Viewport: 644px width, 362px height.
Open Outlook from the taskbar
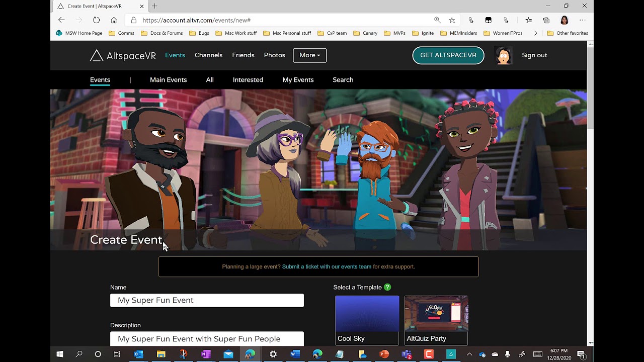[138, 354]
